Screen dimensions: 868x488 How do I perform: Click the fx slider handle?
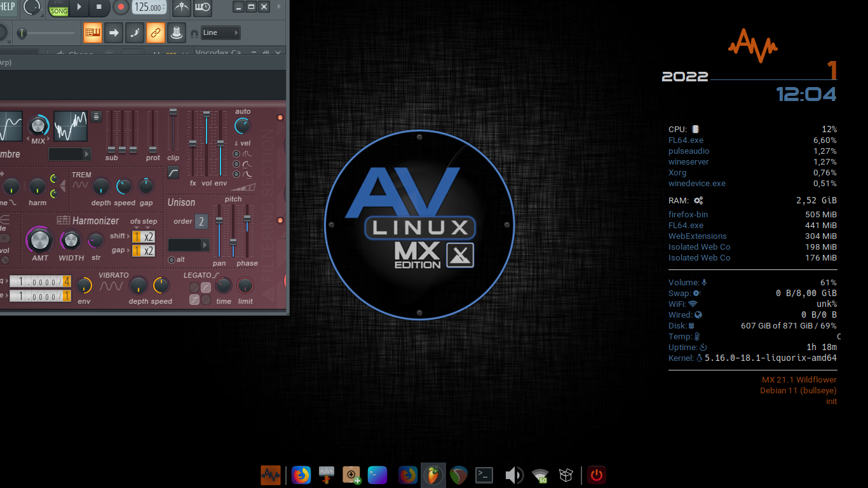193,145
